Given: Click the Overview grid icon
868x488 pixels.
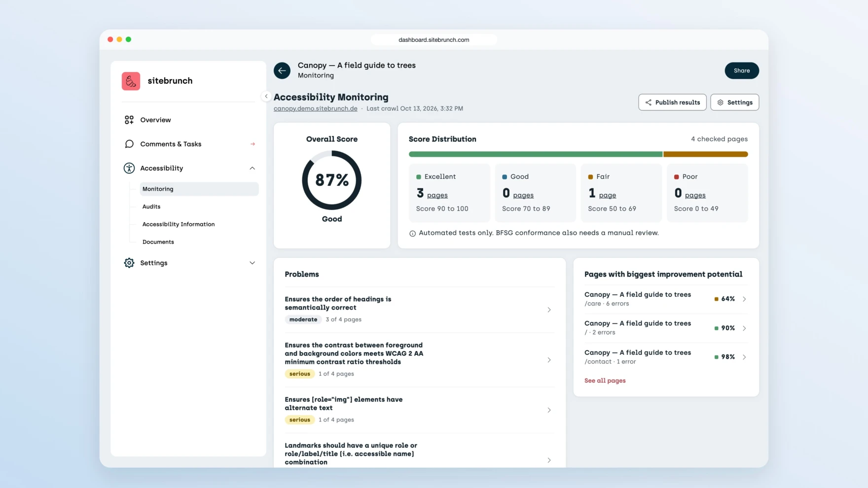Looking at the screenshot, I should (129, 120).
